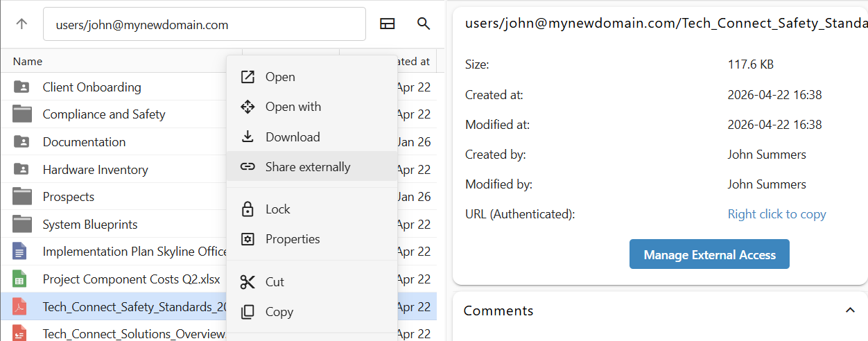Click the Modified at 2026-04-22 16:38 value
868x341 pixels.
pos(774,125)
